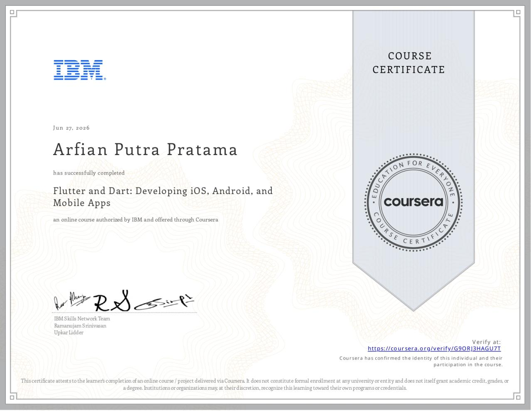This screenshot has width=532, height=411.
Task: Click the name Upkar Lidder
Action: click(x=69, y=332)
